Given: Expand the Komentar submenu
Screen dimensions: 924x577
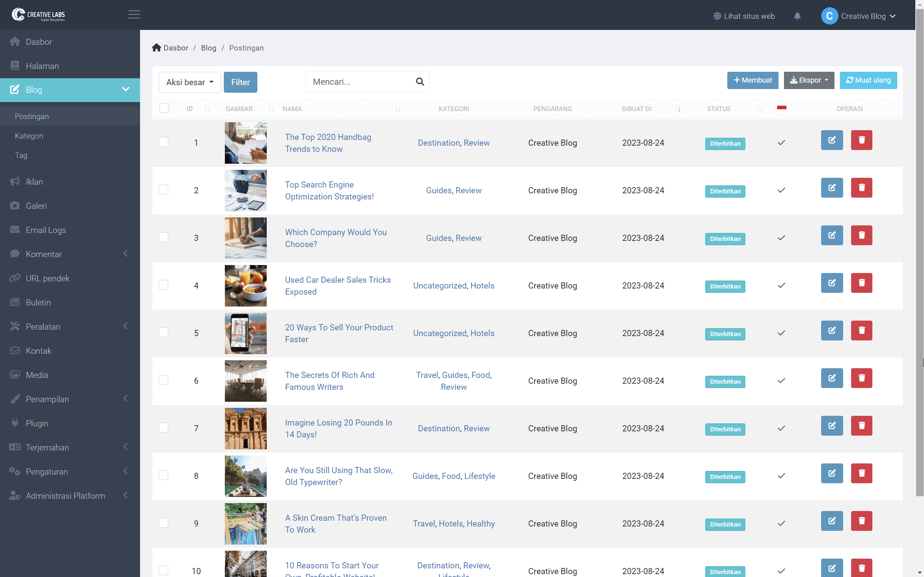Looking at the screenshot, I should tap(43, 254).
